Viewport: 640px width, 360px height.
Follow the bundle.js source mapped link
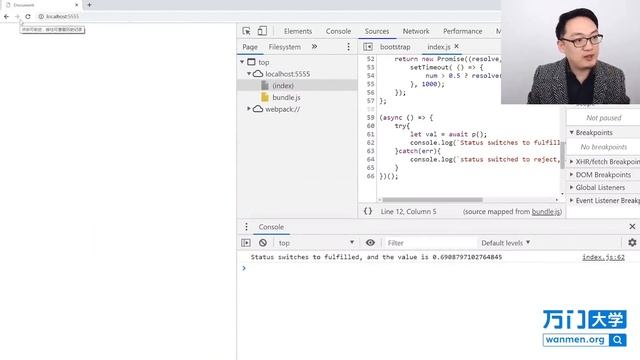(546, 212)
